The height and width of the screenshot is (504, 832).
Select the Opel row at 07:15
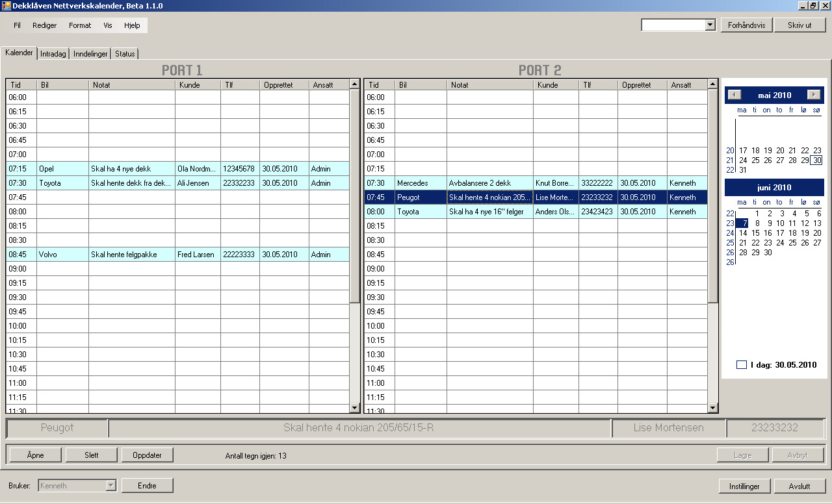(x=177, y=169)
